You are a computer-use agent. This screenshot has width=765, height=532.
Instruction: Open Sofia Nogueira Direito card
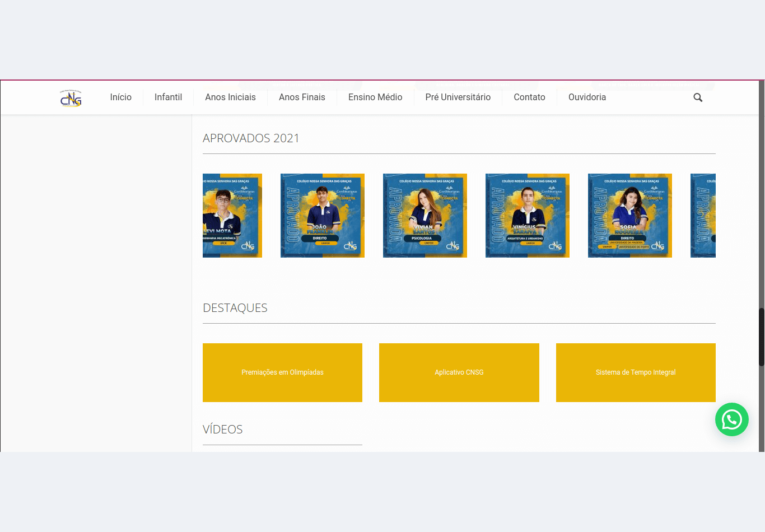[x=630, y=216]
